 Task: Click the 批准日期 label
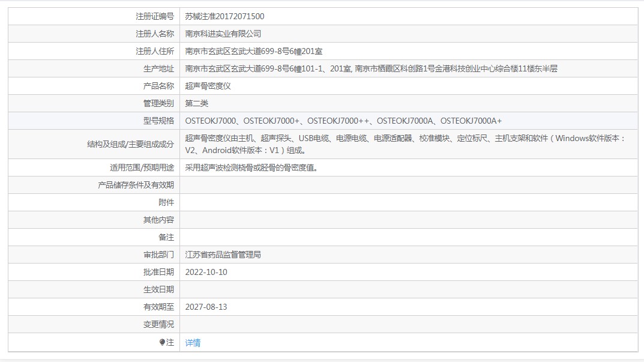point(158,272)
